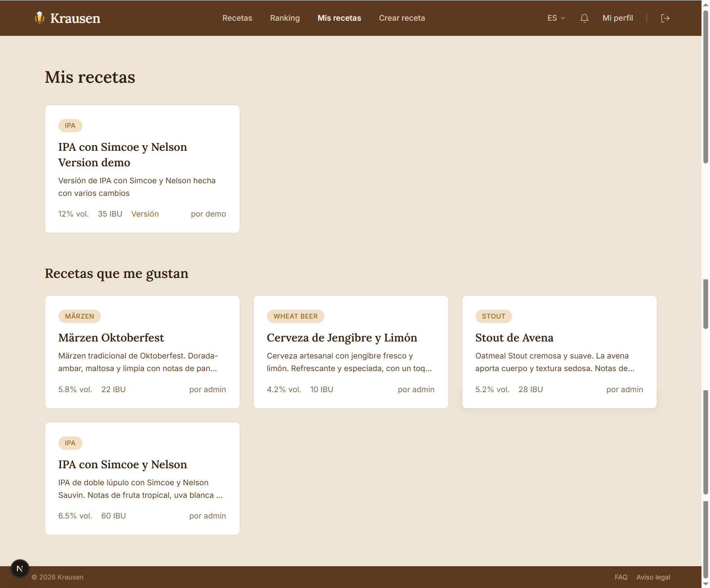Expand the ES language dropdown
The width and height of the screenshot is (710, 588).
click(556, 18)
